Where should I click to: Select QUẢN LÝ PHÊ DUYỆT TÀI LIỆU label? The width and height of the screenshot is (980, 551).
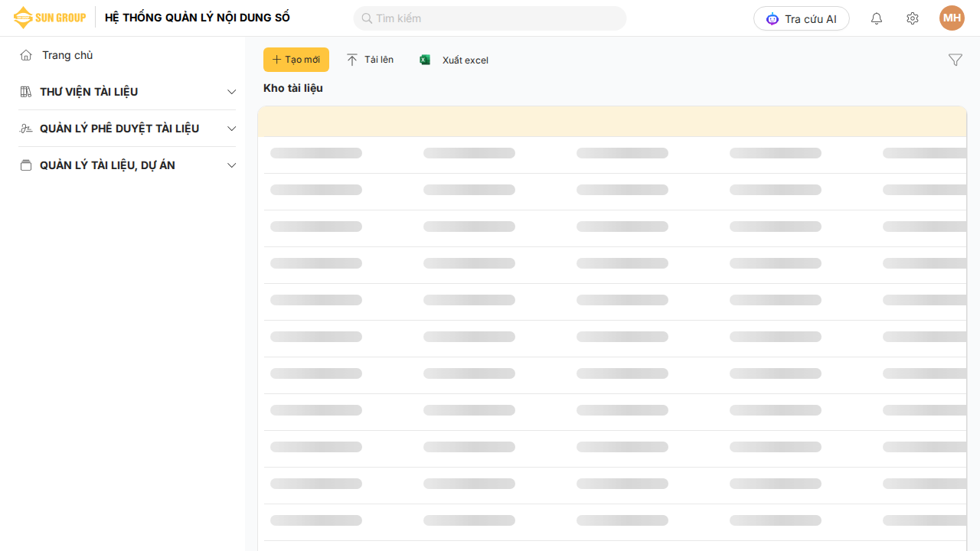(x=119, y=129)
